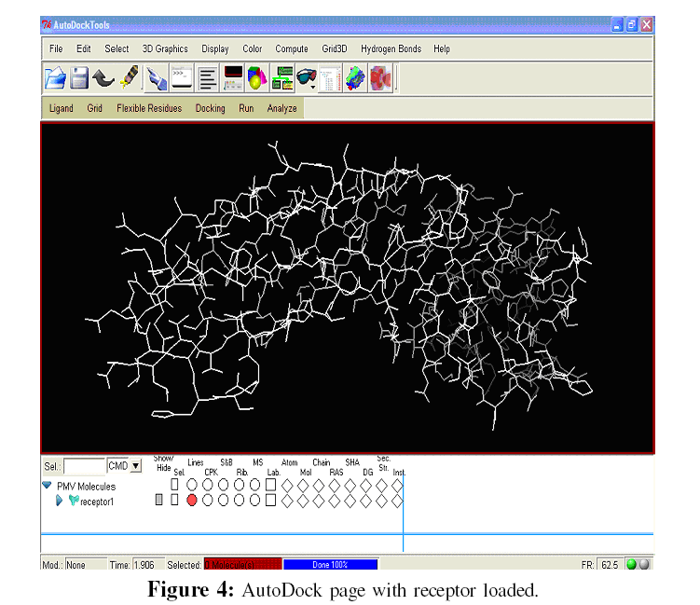Expand the receptor1 tree node
This screenshot has width=700, height=605.
click(x=60, y=501)
